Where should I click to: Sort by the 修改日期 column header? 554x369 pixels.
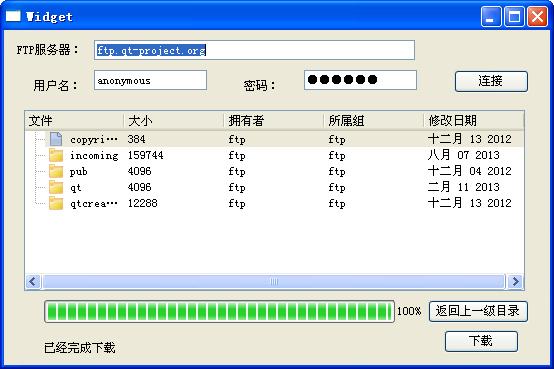click(474, 121)
